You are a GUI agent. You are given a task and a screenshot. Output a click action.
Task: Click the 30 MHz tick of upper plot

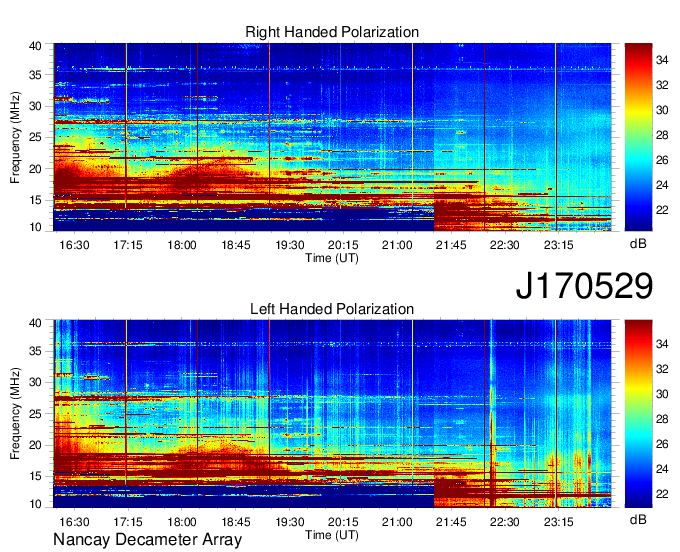pyautogui.click(x=35, y=106)
